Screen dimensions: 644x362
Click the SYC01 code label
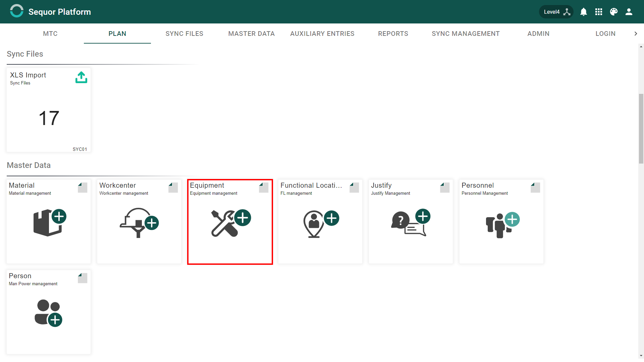pos(80,149)
